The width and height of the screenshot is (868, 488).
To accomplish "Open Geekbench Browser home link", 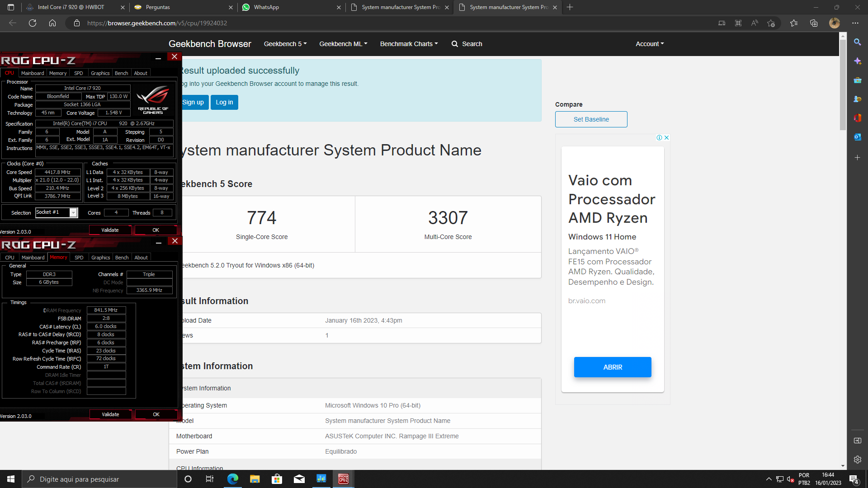I will 210,44.
